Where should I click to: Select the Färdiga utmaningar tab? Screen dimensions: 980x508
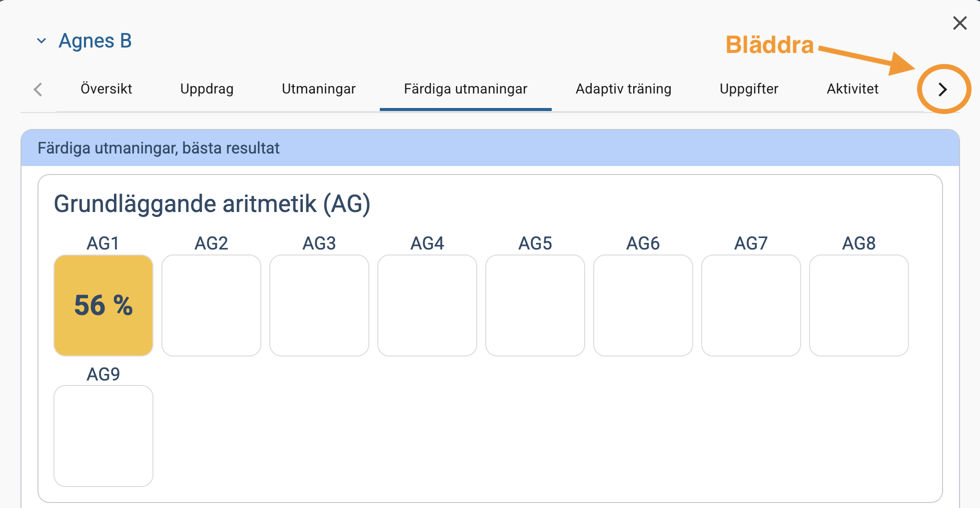coord(465,89)
